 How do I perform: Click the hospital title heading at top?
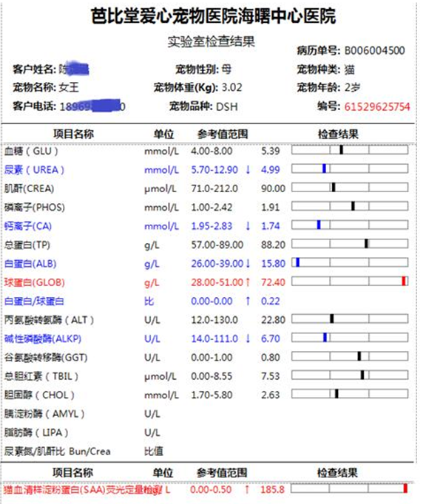pyautogui.click(x=213, y=16)
